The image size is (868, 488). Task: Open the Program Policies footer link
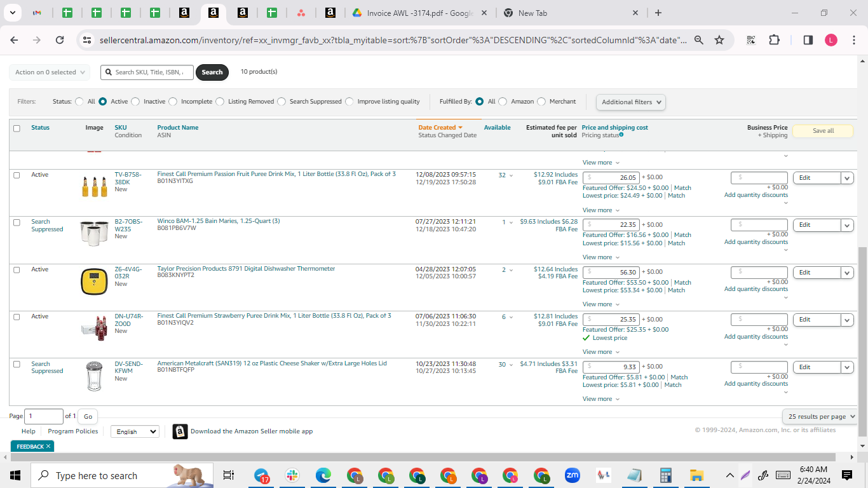click(73, 431)
